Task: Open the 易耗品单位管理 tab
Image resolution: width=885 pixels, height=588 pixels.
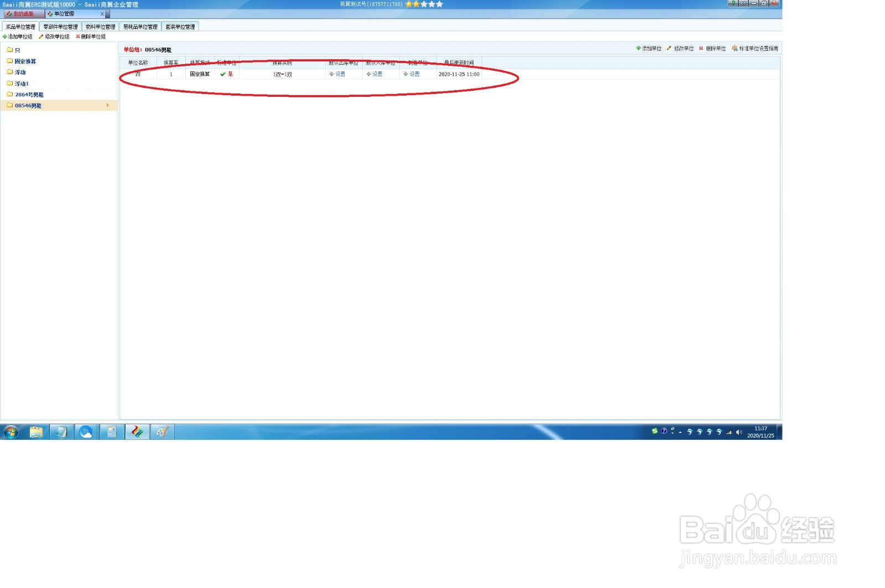Action: click(x=140, y=27)
